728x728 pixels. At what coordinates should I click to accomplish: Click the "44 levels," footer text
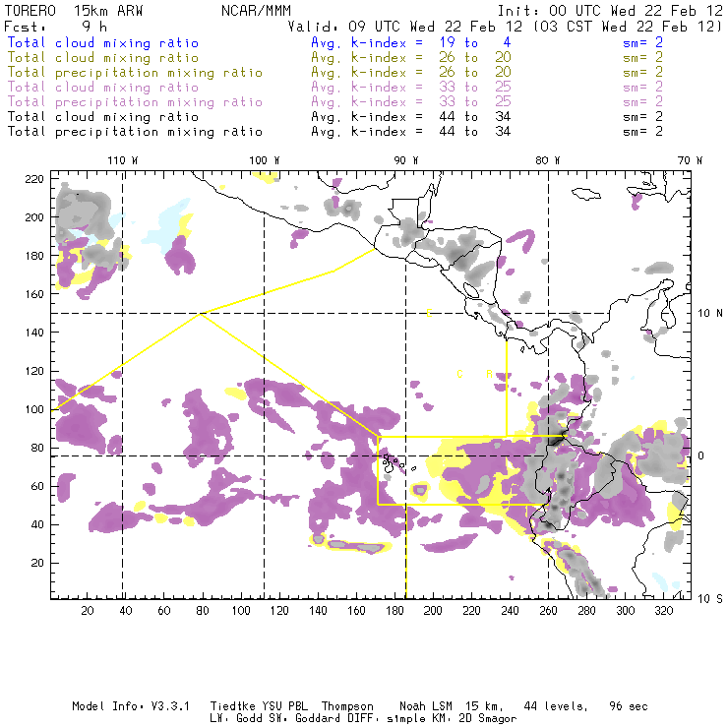[x=556, y=706]
